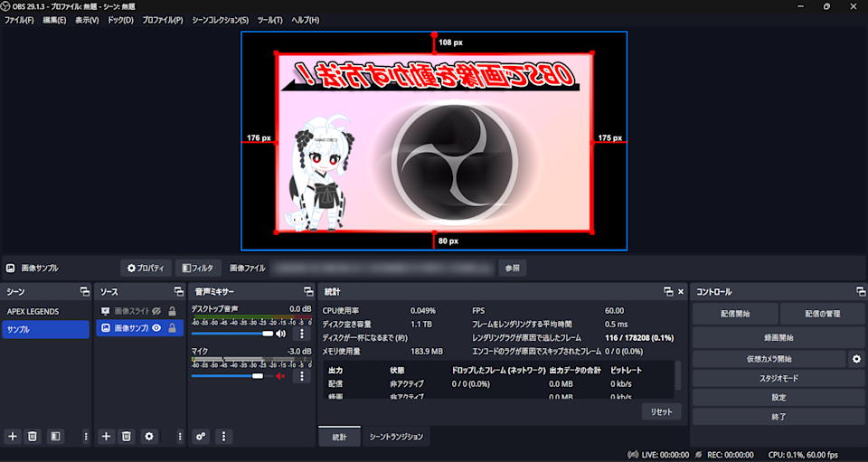Viewport: 868px width, 462px height.
Task: Open 配信の管理 button
Action: pyautogui.click(x=823, y=314)
